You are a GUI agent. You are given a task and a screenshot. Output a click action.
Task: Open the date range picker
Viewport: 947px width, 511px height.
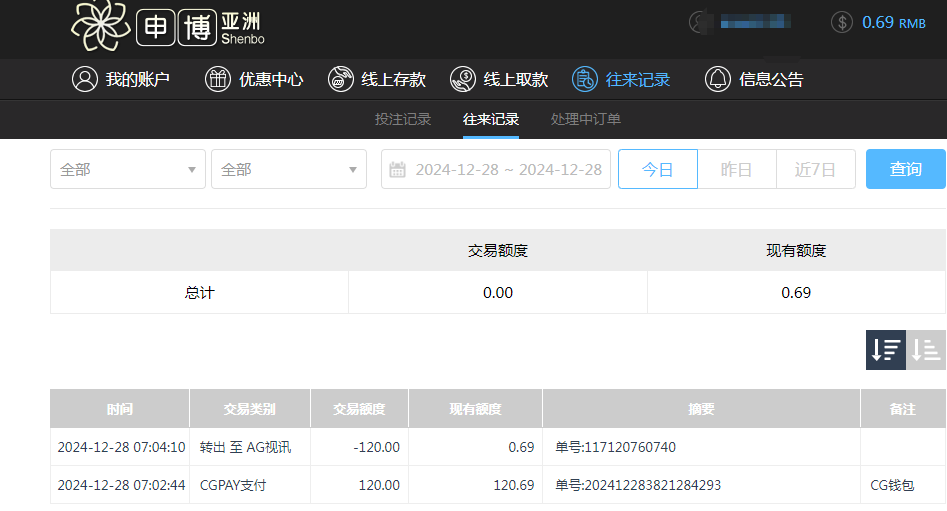pos(496,169)
